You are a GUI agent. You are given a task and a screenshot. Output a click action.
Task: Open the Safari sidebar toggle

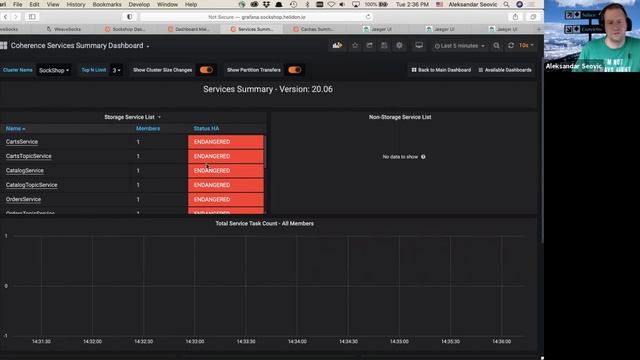coord(32,17)
